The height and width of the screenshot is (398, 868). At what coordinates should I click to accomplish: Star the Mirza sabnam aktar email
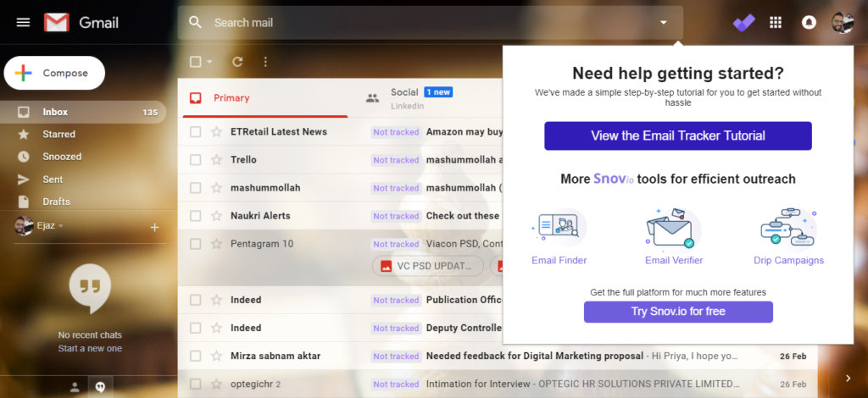point(216,356)
